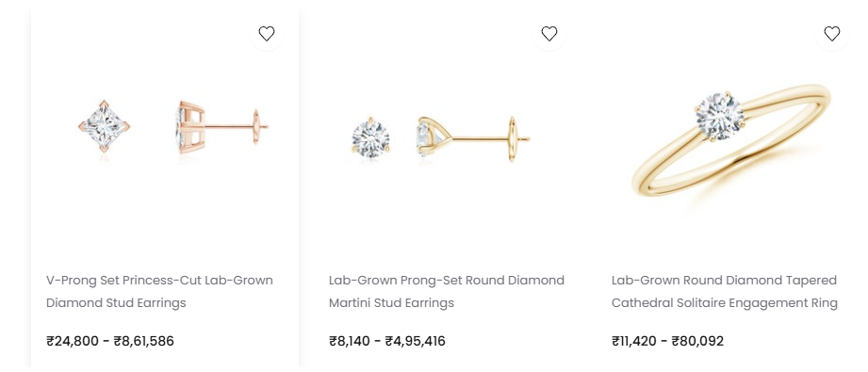The width and height of the screenshot is (868, 372).
Task: Select rose gold earring side profile image
Action: tap(222, 127)
